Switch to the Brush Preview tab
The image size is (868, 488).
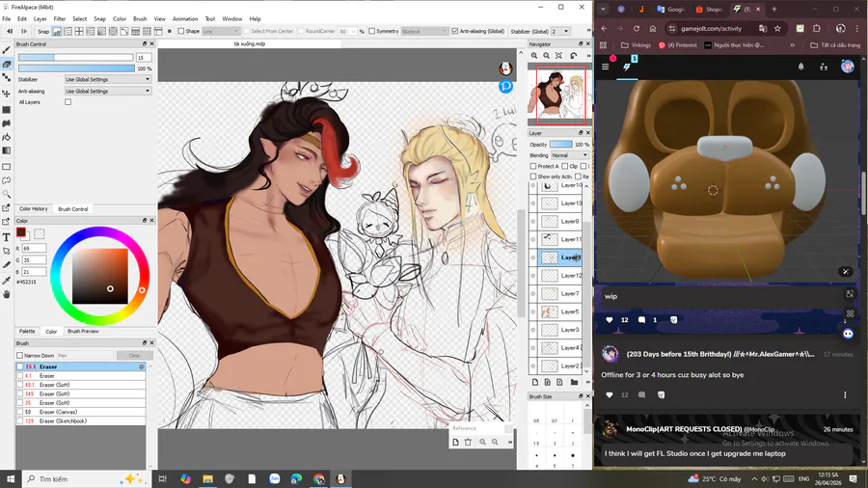[83, 332]
